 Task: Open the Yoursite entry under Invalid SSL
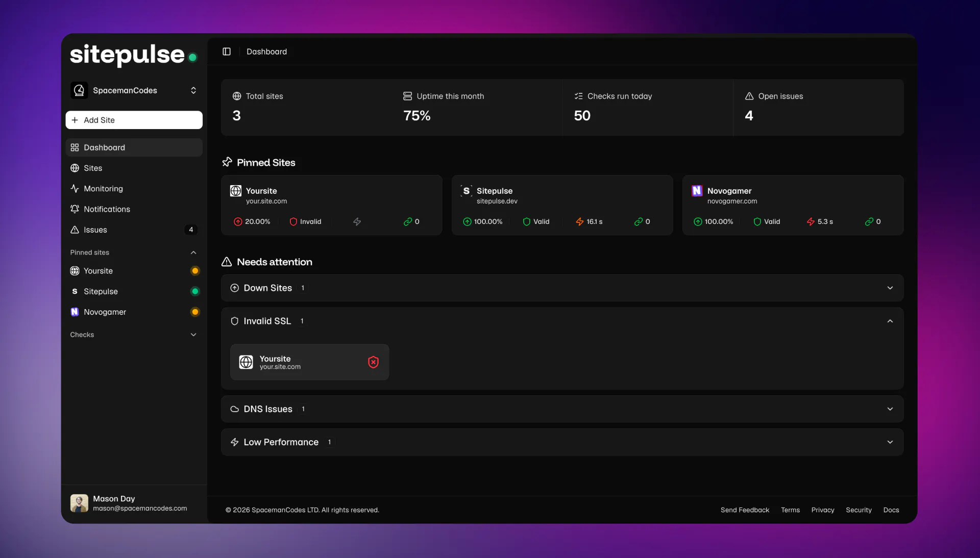click(310, 362)
